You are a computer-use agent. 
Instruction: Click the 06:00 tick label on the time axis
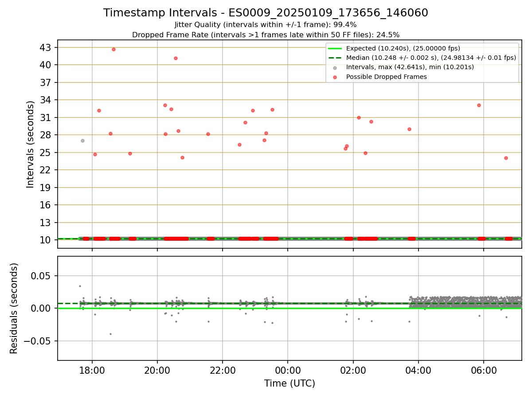483,370
